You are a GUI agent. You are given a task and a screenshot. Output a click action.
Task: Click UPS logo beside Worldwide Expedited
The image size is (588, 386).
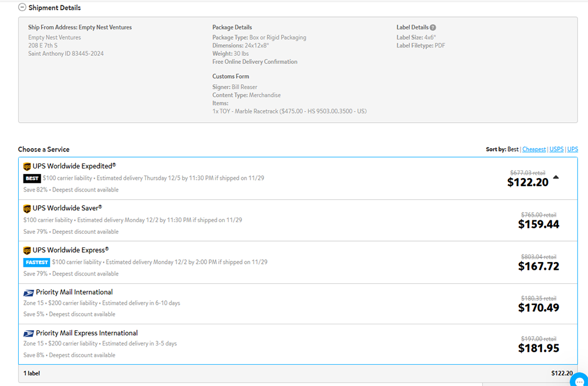coord(26,166)
